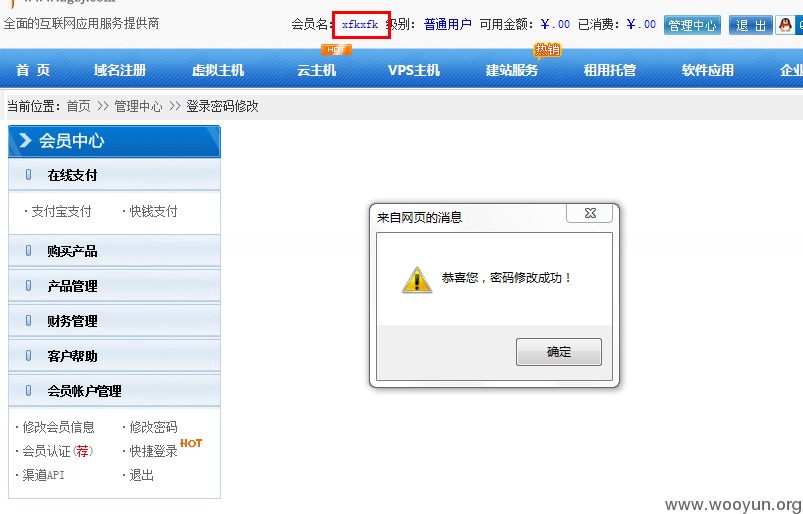Expand the 财务管理 section

tap(114, 321)
